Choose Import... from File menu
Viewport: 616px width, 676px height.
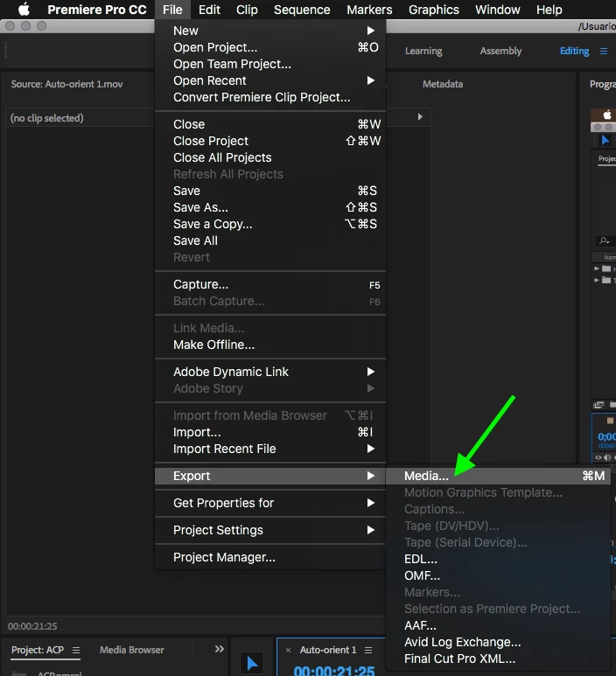(x=270, y=432)
